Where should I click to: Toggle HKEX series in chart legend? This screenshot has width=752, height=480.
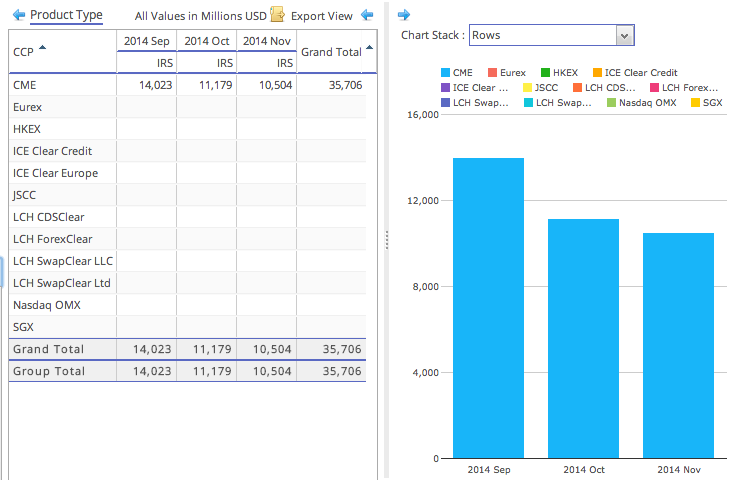click(559, 72)
